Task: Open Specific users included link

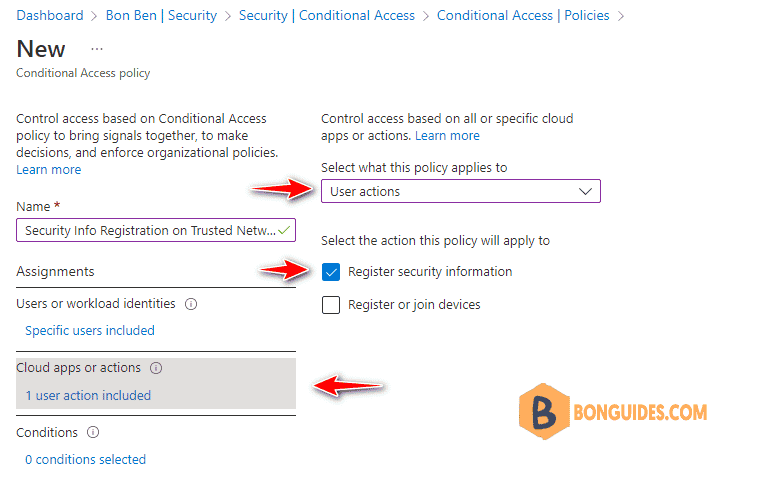Action: pos(90,331)
